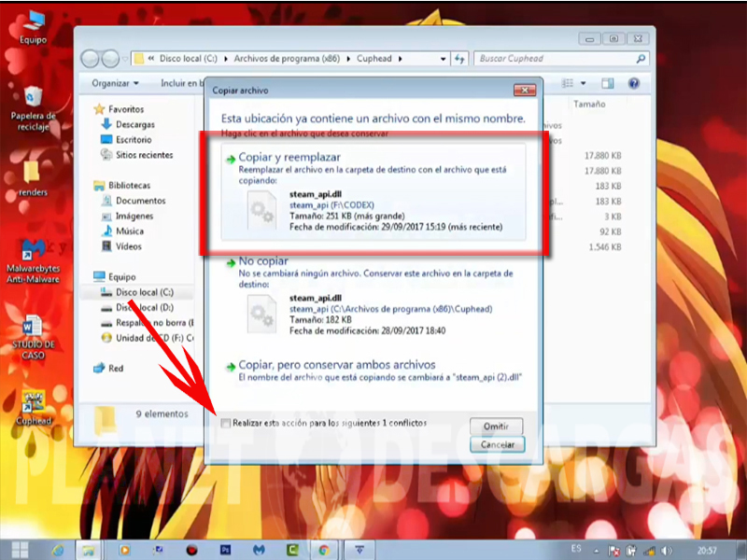Open the media player taskbar icon
Screen dimensions: 747x560
coord(125,551)
